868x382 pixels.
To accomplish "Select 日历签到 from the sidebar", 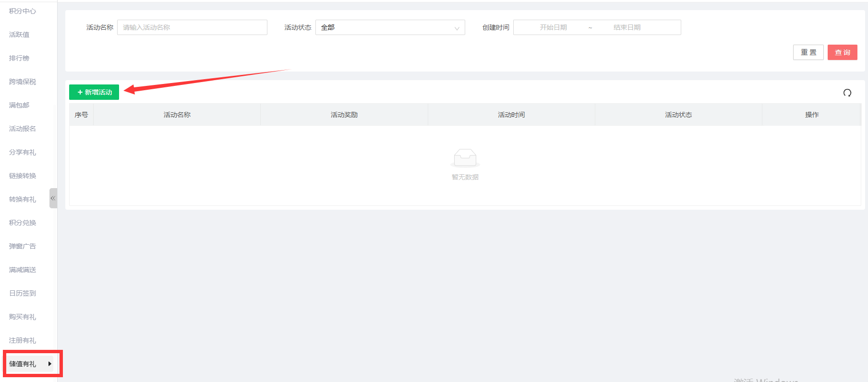I will click(x=23, y=293).
